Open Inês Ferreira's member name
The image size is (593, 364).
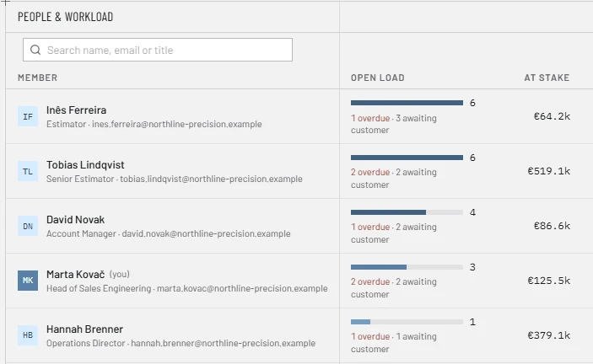coord(77,110)
